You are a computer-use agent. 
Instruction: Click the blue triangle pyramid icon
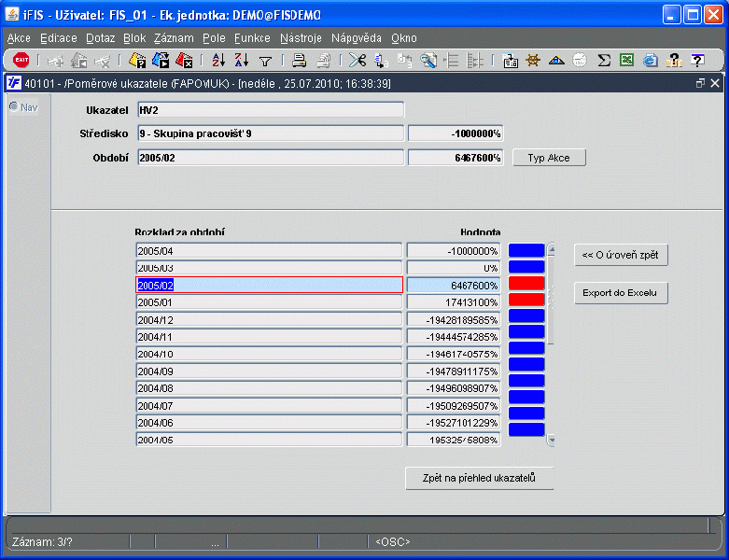coord(556,61)
